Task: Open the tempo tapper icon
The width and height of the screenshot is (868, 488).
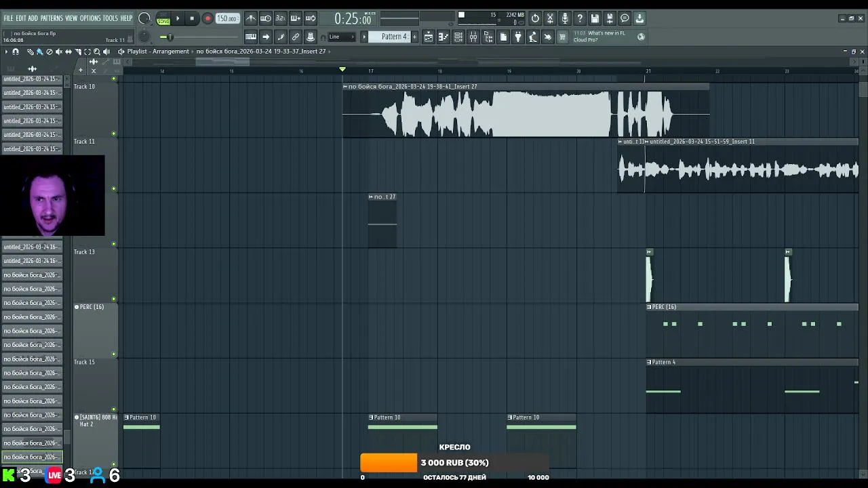Action: (x=533, y=37)
